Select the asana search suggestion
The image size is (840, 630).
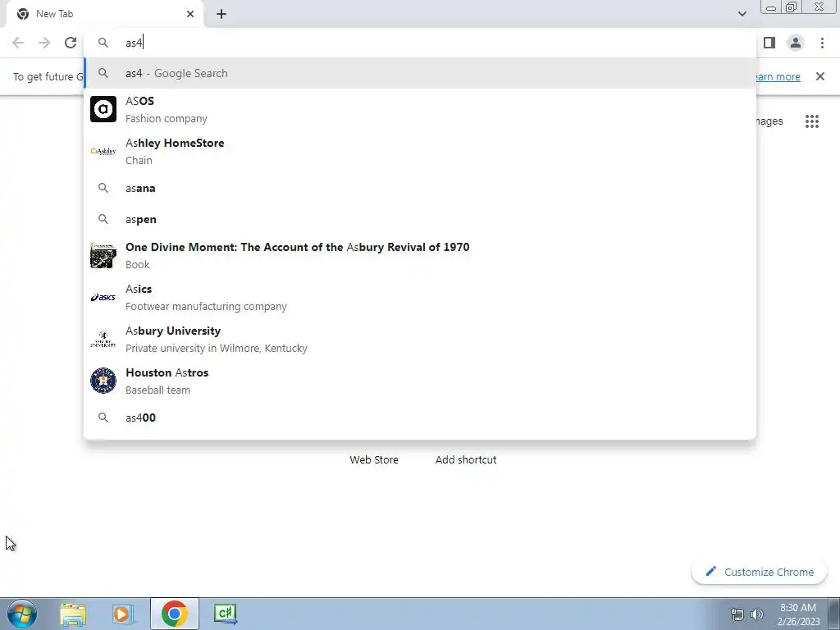click(x=420, y=188)
